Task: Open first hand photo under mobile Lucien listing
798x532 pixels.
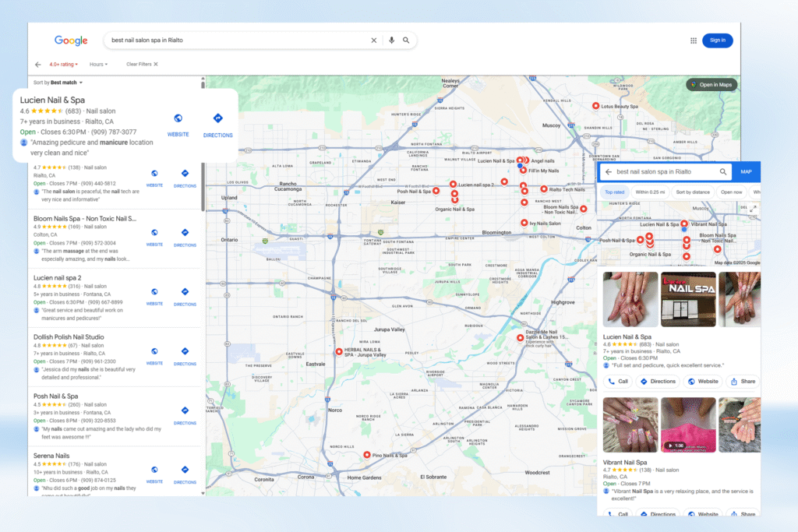Action: click(x=630, y=299)
